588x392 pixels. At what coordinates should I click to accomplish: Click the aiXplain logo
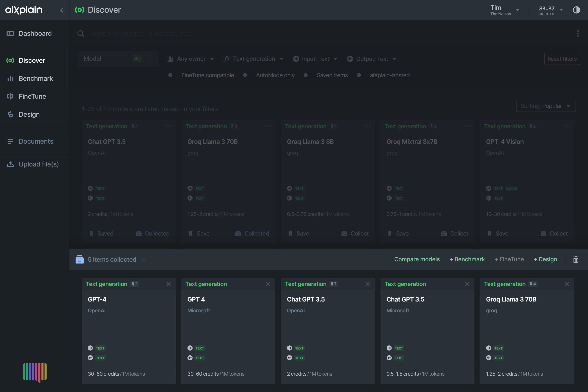[x=24, y=10]
